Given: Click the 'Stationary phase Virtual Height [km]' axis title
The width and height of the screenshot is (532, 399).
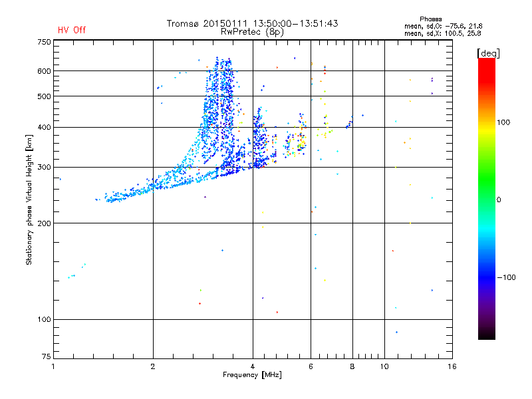Looking at the screenshot, I should point(29,199).
